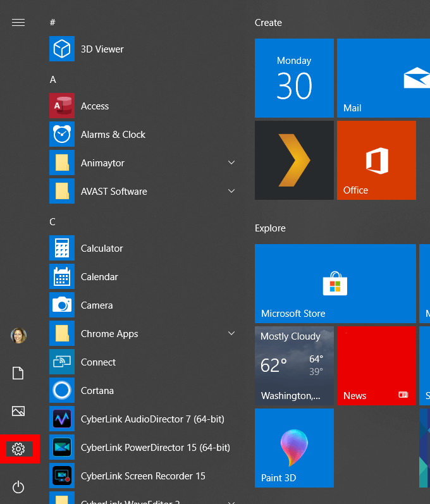
Task: Open the Documents sidebar icon
Action: point(18,374)
